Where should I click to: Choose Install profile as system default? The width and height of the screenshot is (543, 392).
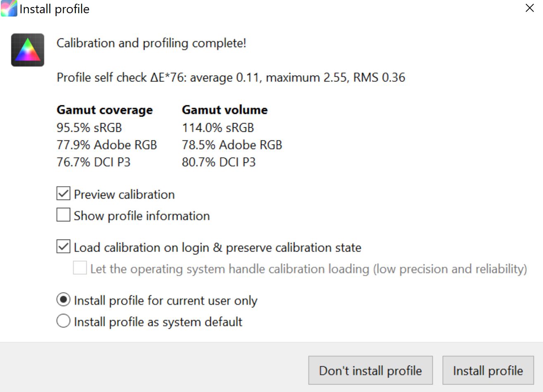pos(63,321)
